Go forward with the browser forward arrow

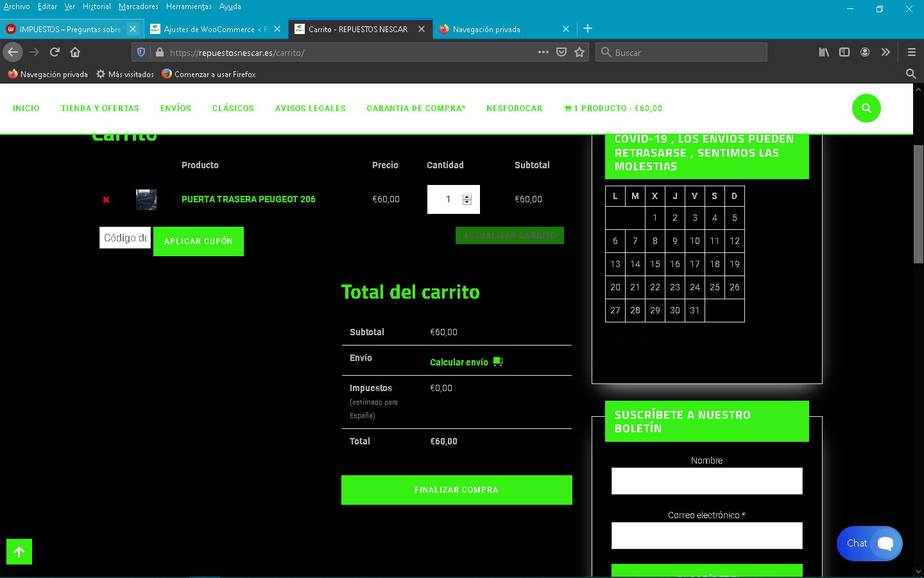pos(34,52)
